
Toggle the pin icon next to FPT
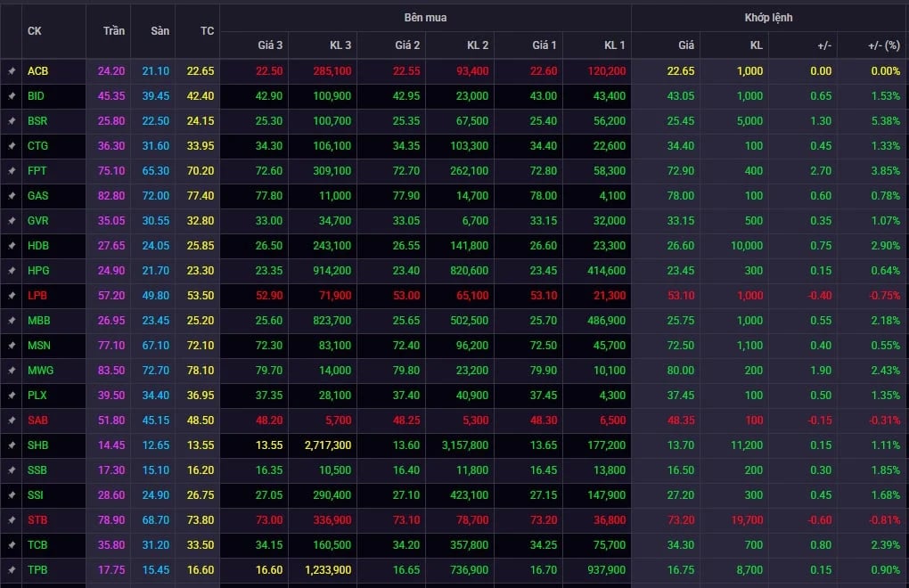[12, 171]
